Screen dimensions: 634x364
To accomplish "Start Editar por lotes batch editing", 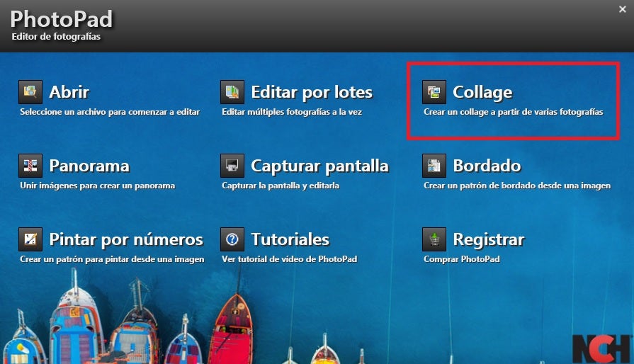I will (312, 93).
